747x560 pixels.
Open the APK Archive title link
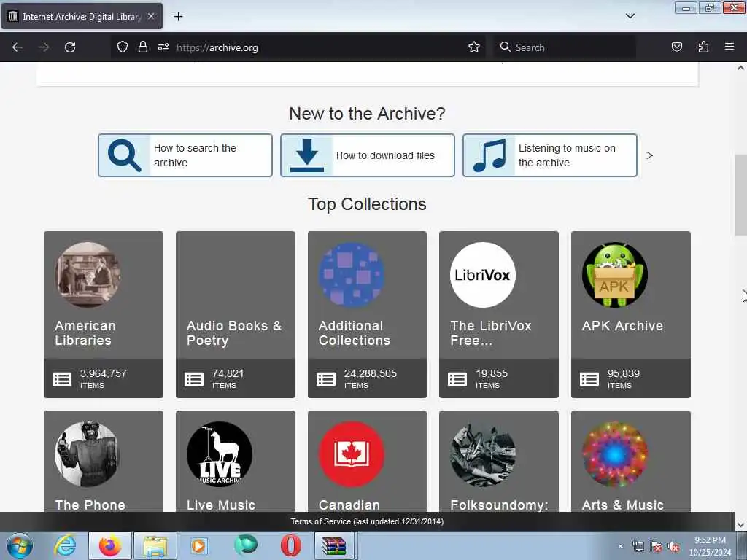coord(622,326)
